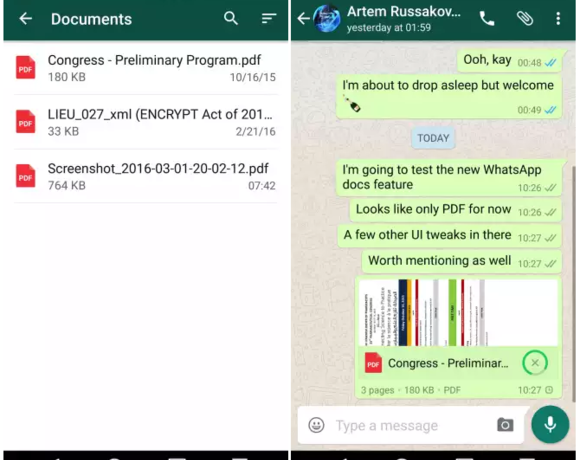Open contact info via Artem Russakov name
The height and width of the screenshot is (460, 580).
coord(404,12)
